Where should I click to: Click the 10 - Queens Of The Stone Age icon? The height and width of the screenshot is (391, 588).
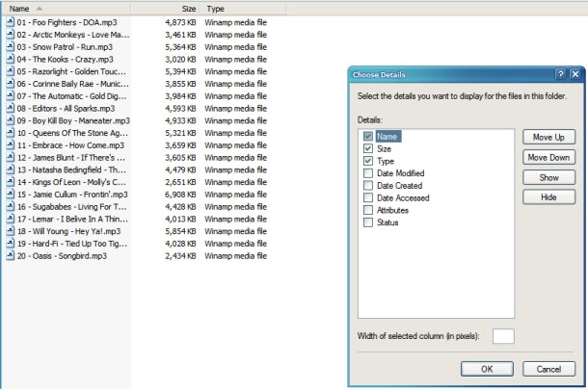11,133
